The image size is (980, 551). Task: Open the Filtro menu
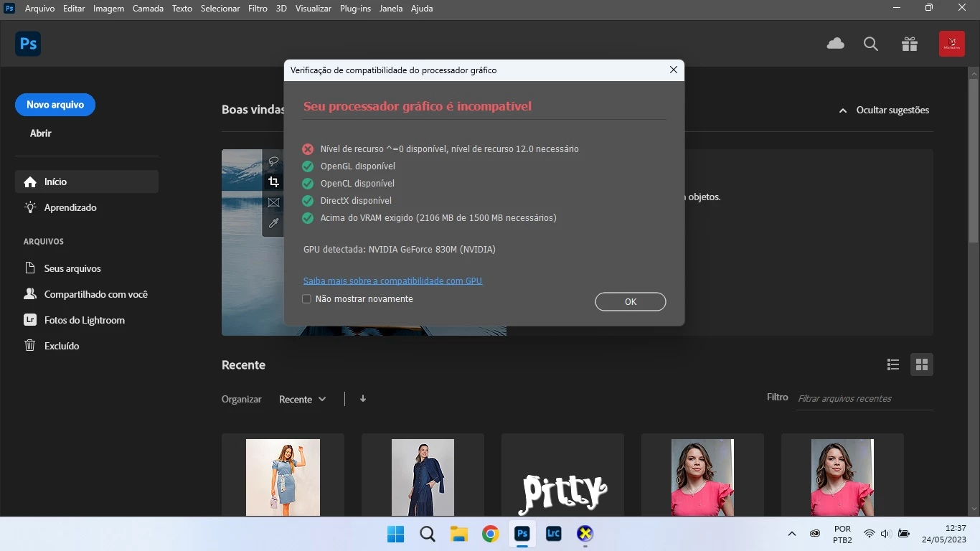click(x=258, y=9)
